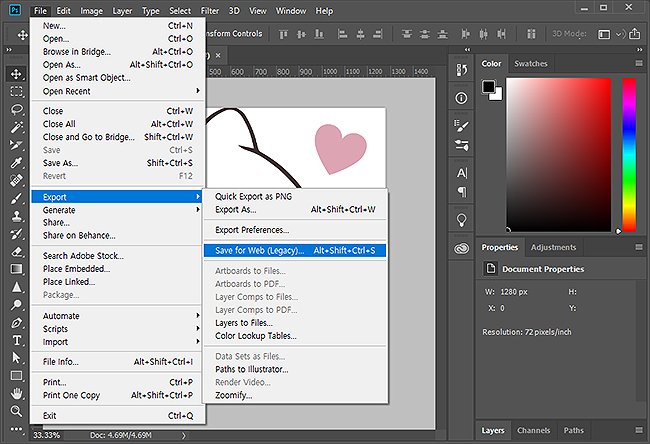Select the Pen tool
This screenshot has height=444, width=650.
tap(16, 323)
